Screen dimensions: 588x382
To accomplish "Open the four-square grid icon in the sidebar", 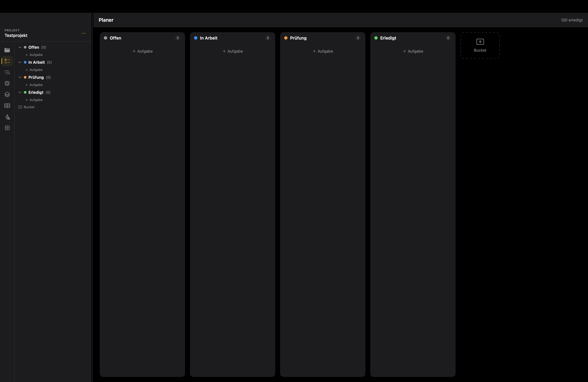I will pyautogui.click(x=7, y=128).
